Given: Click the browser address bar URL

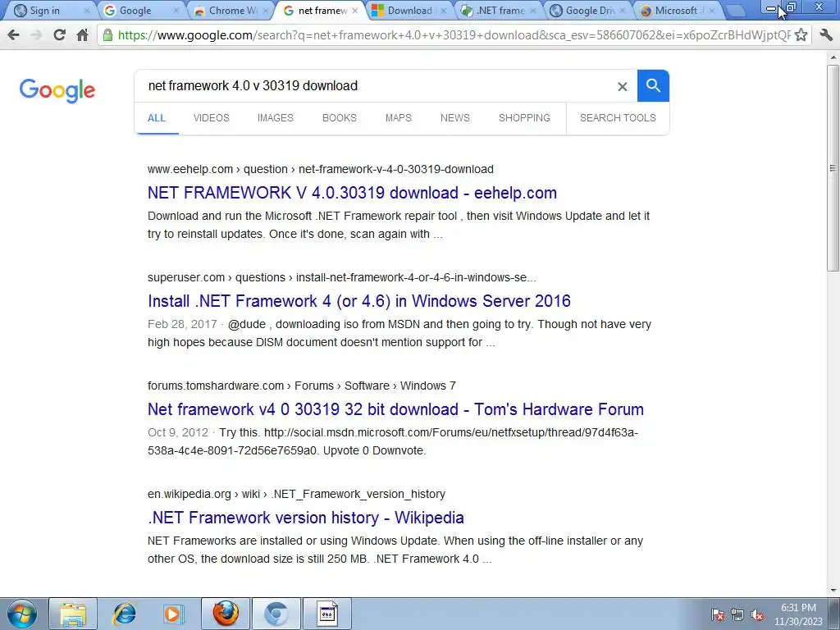Looking at the screenshot, I should pos(453,35).
